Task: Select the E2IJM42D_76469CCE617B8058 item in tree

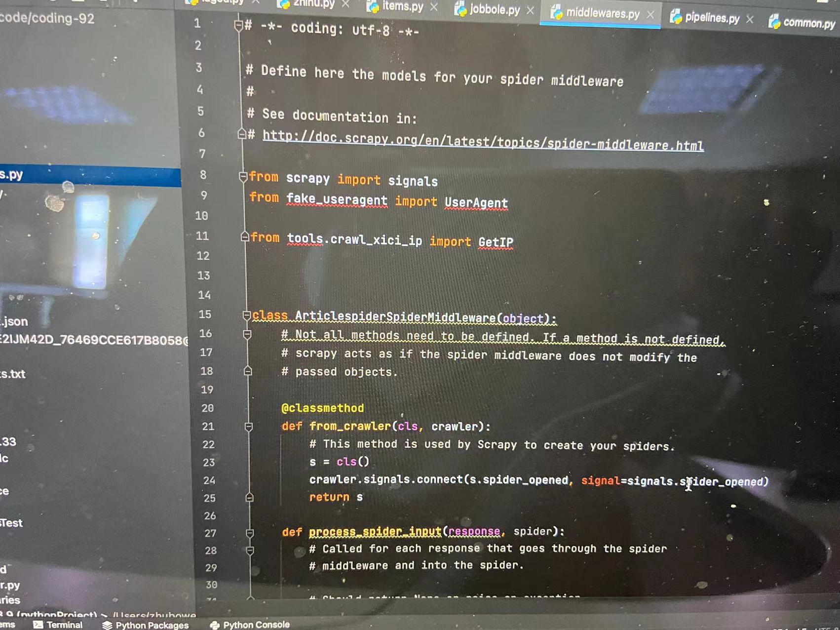Action: (x=94, y=340)
